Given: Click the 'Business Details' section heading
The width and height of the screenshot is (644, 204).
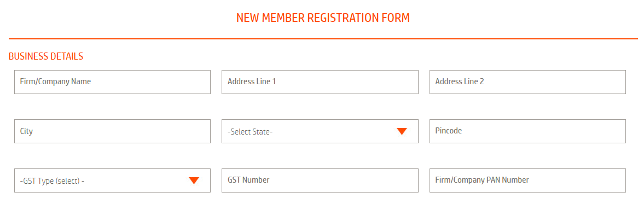Looking at the screenshot, I should (x=45, y=57).
